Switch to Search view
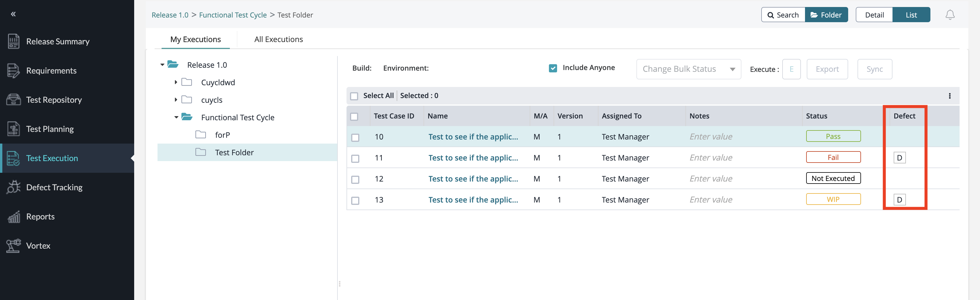980x300 pixels. 783,15
